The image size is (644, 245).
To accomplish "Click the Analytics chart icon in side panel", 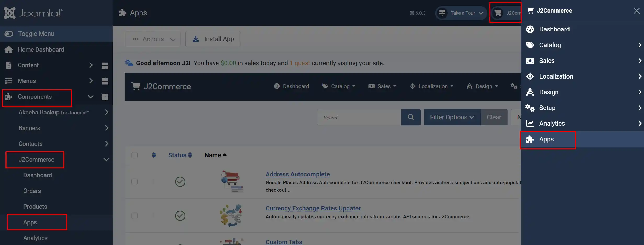I will click(x=530, y=124).
